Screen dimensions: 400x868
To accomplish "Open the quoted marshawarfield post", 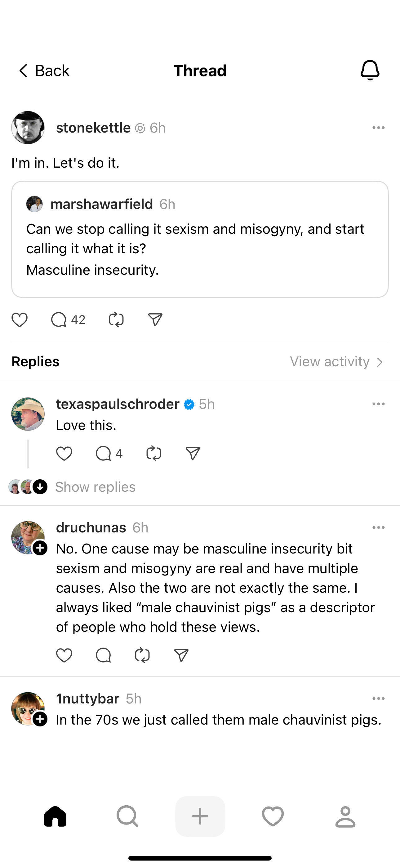I will click(200, 239).
